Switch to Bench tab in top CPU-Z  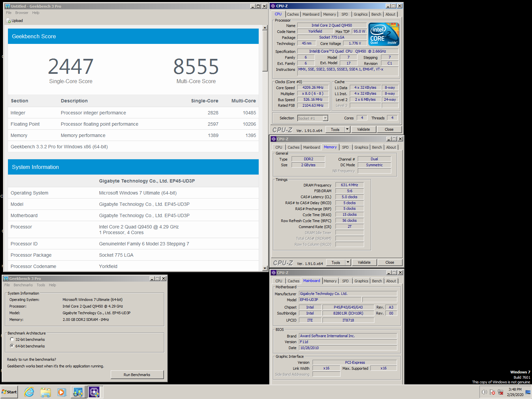coord(376,14)
